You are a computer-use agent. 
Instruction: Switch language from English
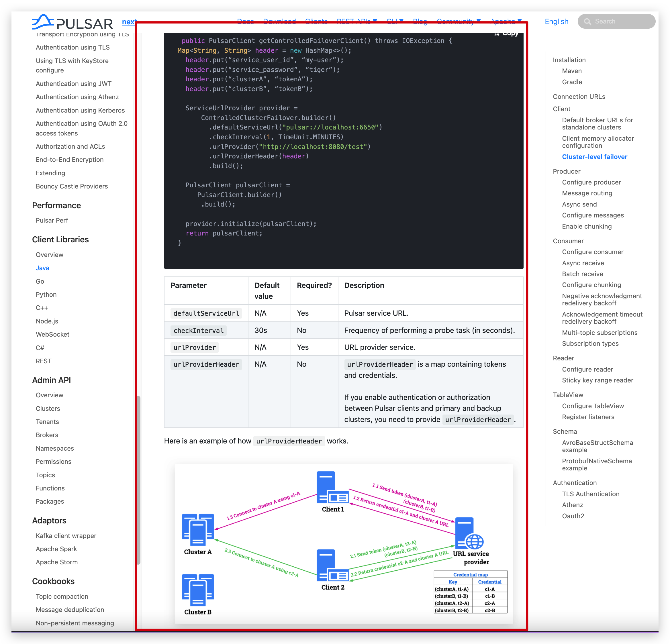pyautogui.click(x=556, y=21)
